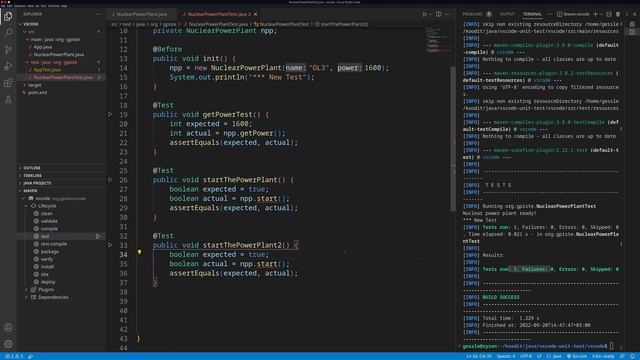Split the terminal panel

click(609, 14)
